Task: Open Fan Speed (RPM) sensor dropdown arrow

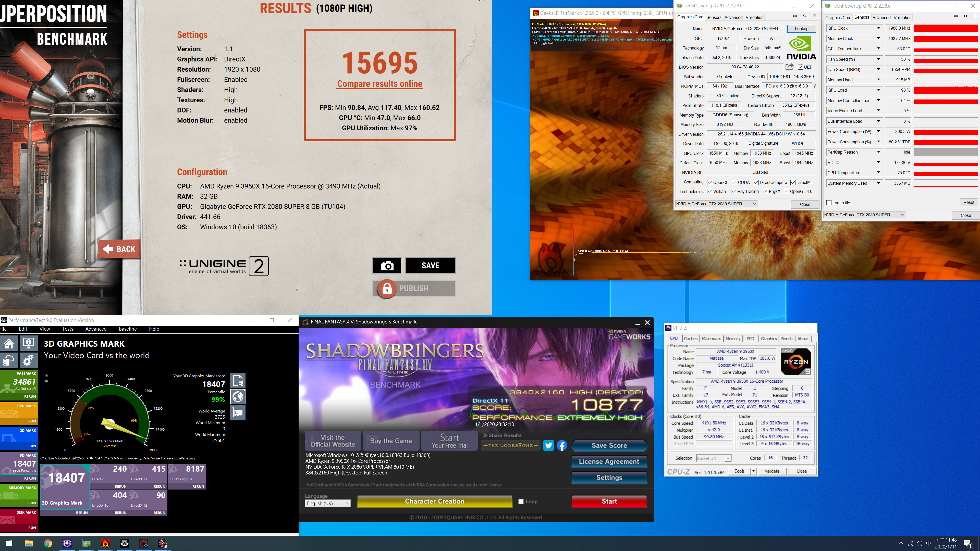Action: [x=878, y=70]
